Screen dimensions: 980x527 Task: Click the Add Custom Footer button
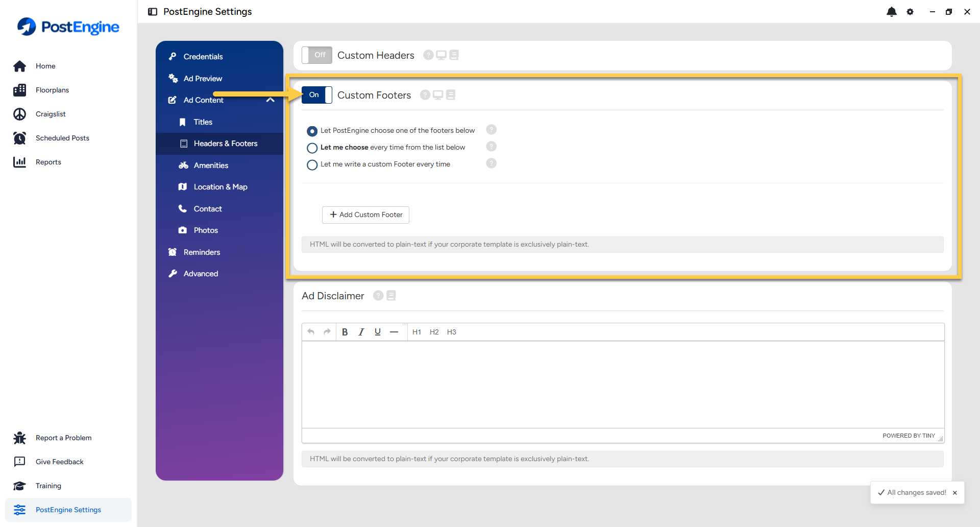[x=365, y=215]
